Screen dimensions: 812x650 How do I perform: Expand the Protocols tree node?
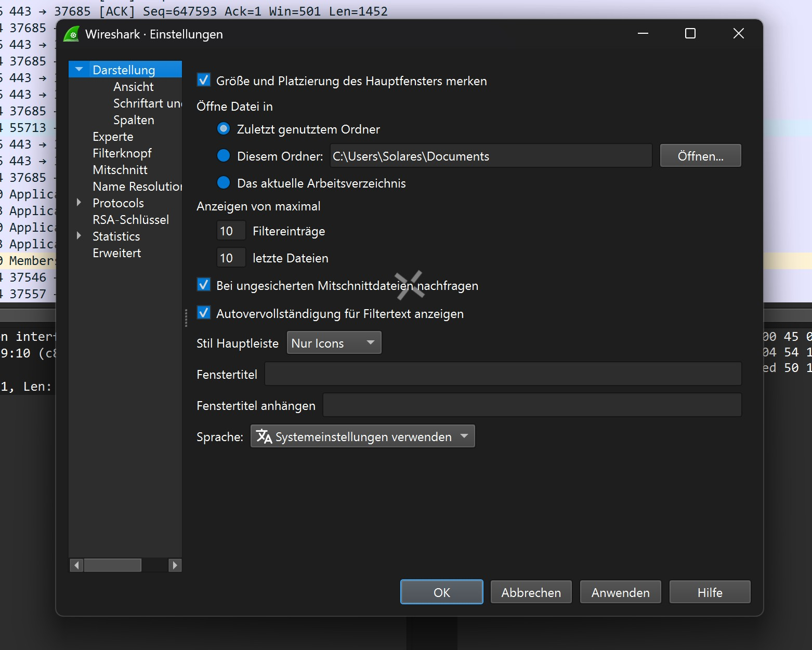[79, 203]
